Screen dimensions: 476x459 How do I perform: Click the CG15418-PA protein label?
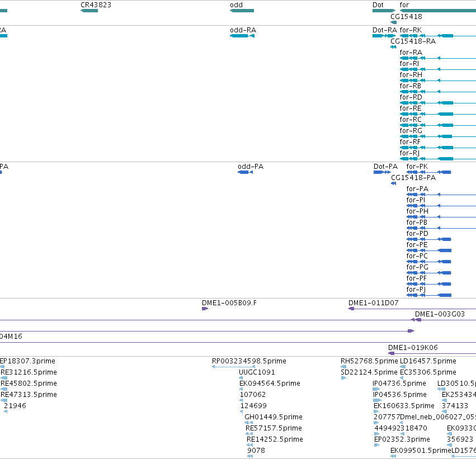pyautogui.click(x=413, y=178)
